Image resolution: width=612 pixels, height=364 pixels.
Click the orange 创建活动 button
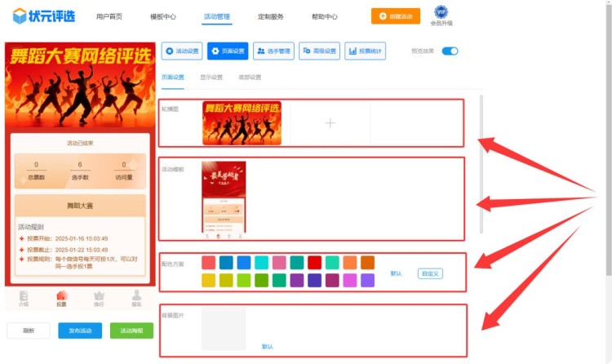pyautogui.click(x=401, y=16)
